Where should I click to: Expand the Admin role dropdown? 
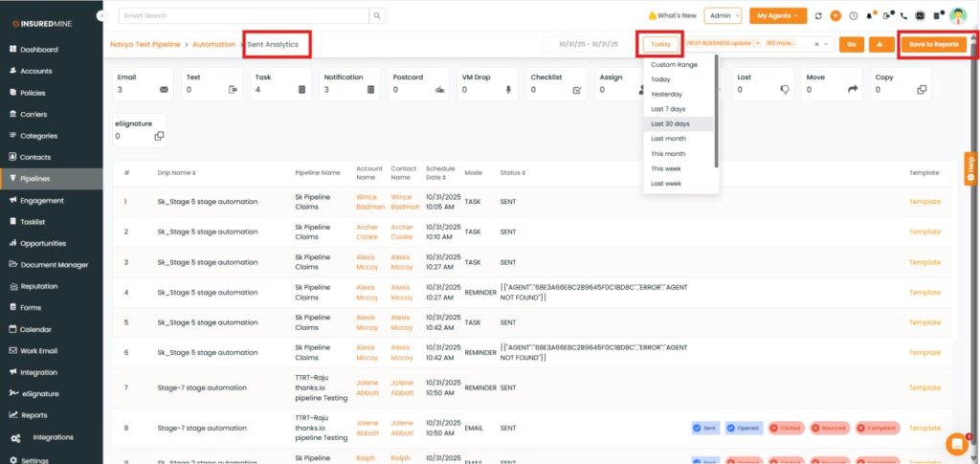[x=723, y=16]
